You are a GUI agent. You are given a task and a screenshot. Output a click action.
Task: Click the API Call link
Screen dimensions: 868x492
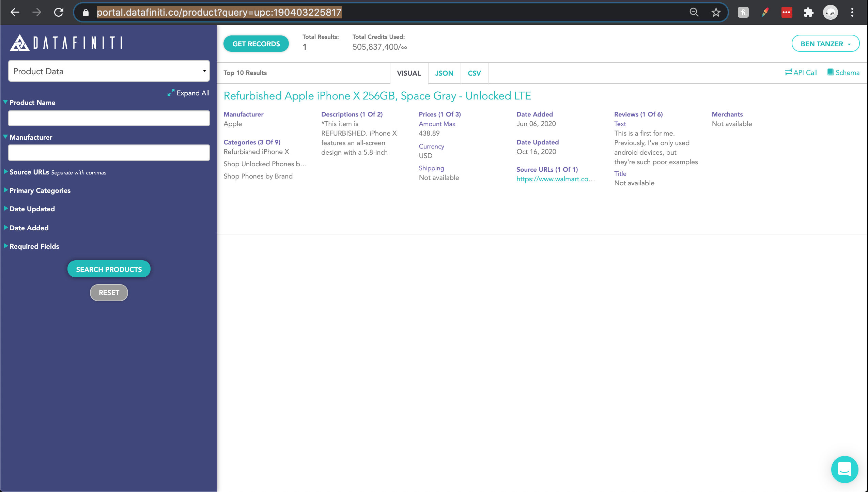pyautogui.click(x=801, y=73)
